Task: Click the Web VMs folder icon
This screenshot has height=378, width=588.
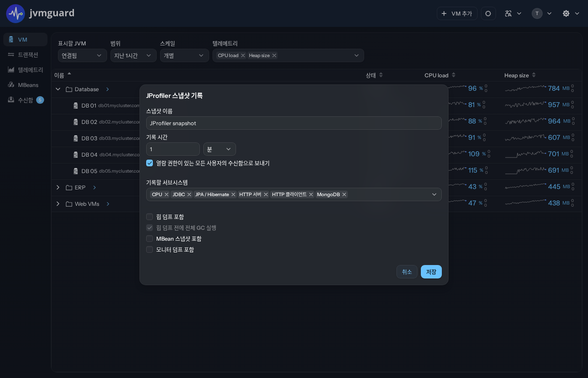Action: pos(69,204)
